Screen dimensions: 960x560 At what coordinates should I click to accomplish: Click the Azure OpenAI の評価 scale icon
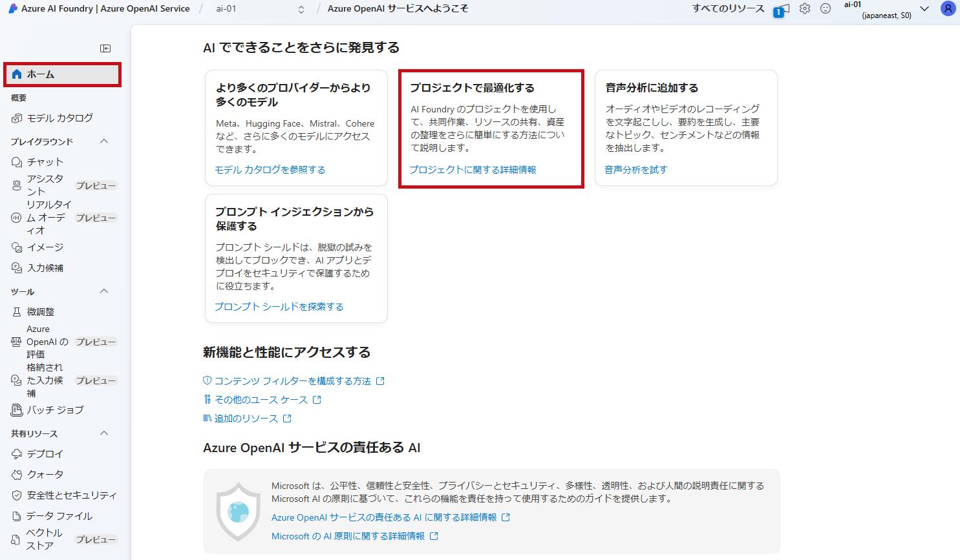tap(17, 342)
